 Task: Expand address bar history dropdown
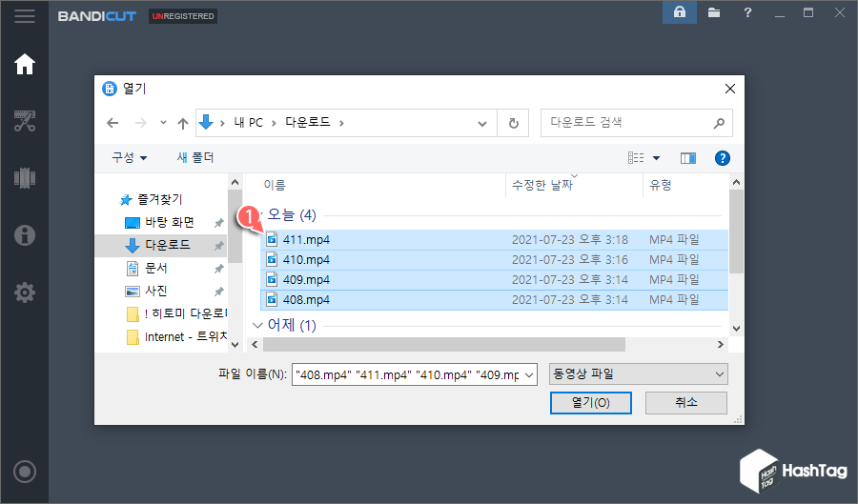[482, 124]
